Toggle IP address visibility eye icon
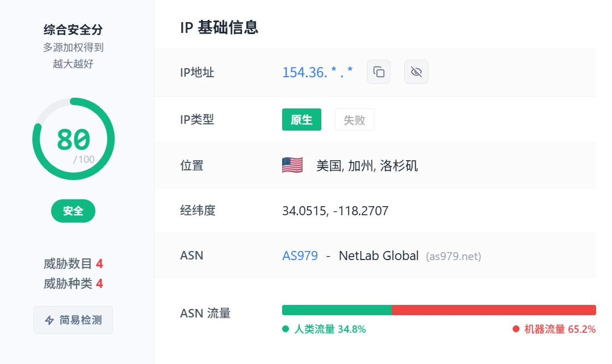Viewport: 612px width, 364px height. tap(416, 72)
